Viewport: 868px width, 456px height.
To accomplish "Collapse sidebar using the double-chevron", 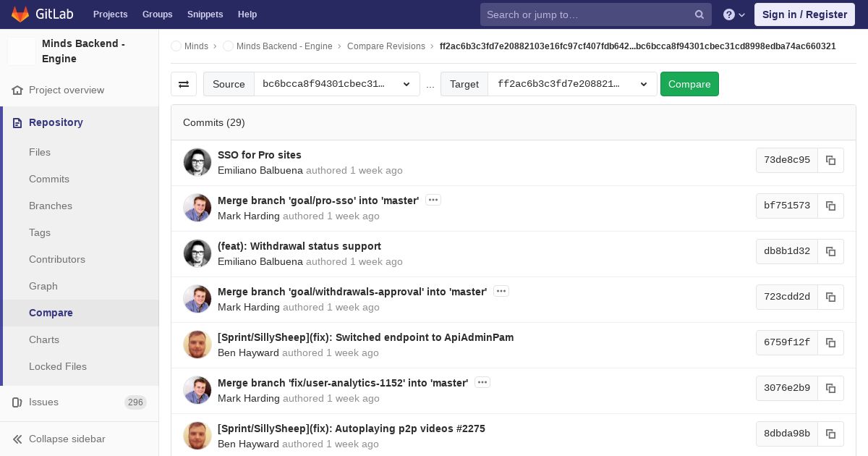I will pos(17,439).
